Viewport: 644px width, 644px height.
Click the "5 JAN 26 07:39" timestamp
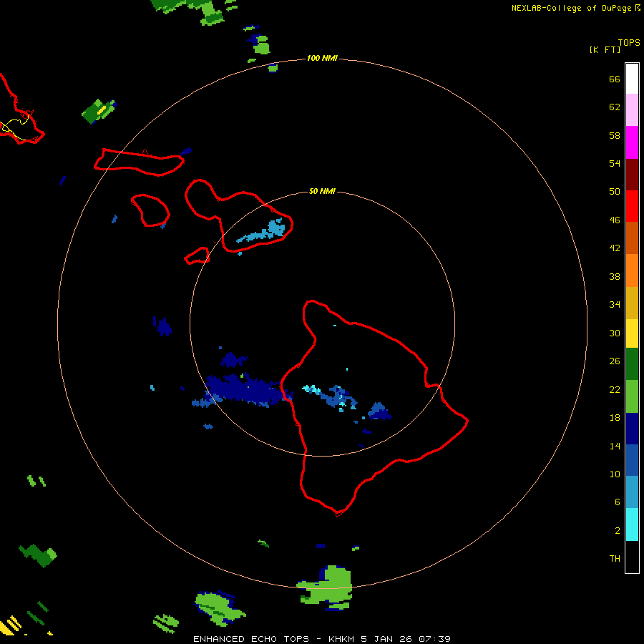click(406, 639)
